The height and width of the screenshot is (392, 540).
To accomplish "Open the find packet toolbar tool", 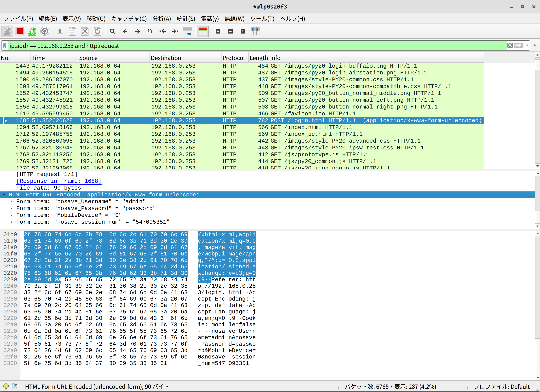I will (112, 31).
